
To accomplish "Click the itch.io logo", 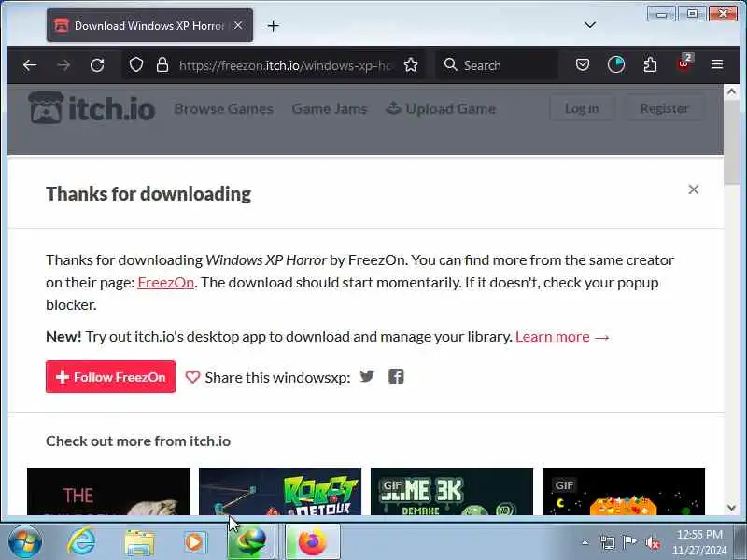I will pos(92,108).
